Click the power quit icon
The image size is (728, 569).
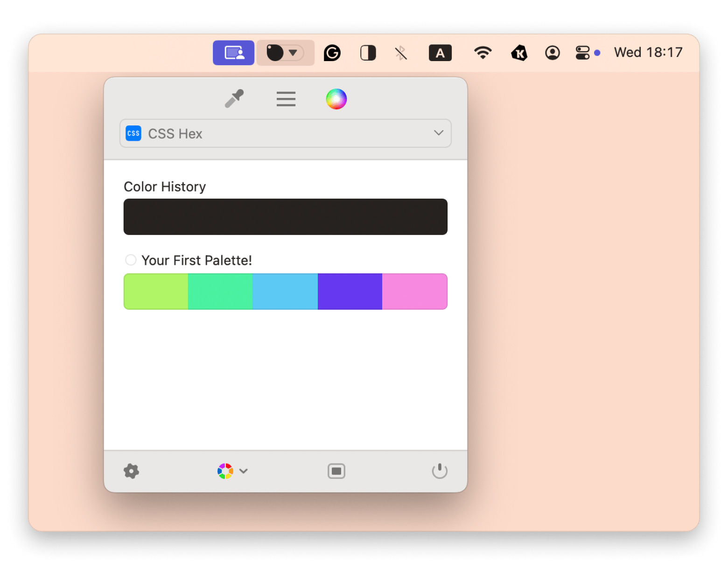pyautogui.click(x=439, y=471)
